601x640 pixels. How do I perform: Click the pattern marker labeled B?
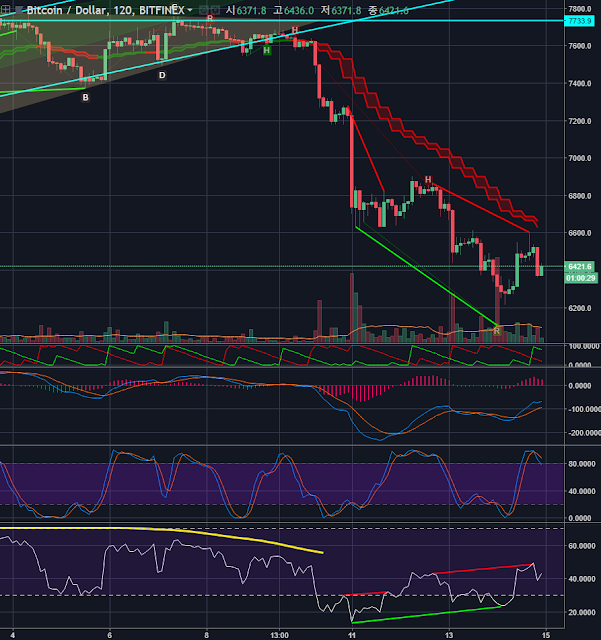click(x=85, y=98)
